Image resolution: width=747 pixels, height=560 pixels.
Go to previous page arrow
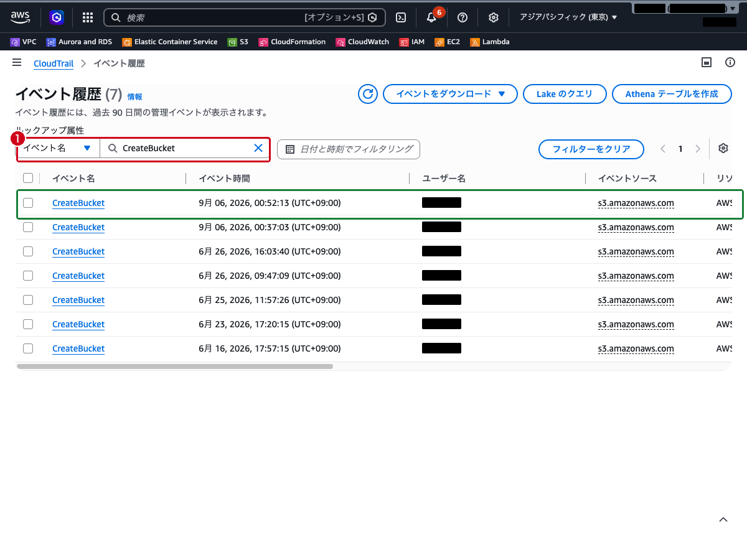pyautogui.click(x=663, y=149)
